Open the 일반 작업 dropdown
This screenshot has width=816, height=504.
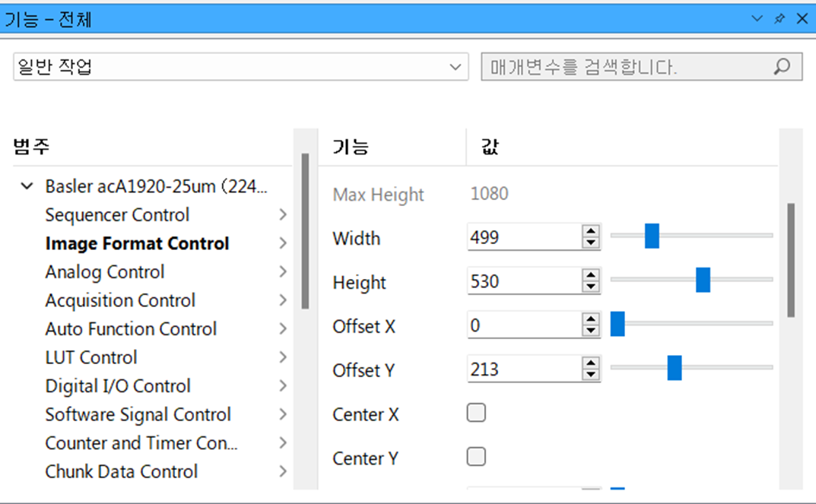tap(455, 67)
